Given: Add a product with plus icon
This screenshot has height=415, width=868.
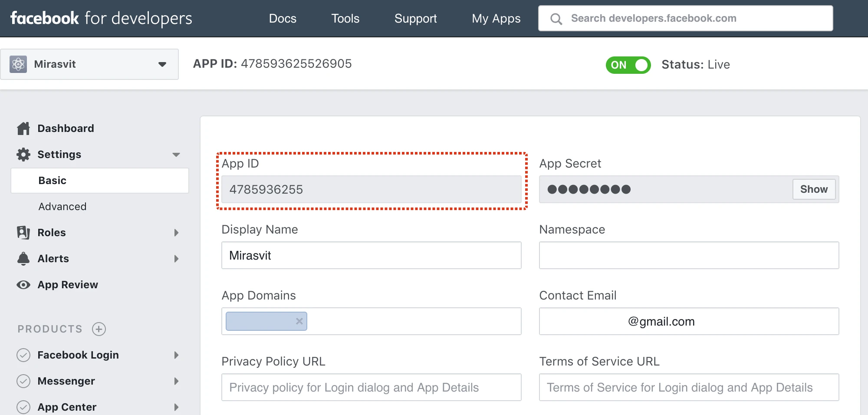Looking at the screenshot, I should click(99, 329).
